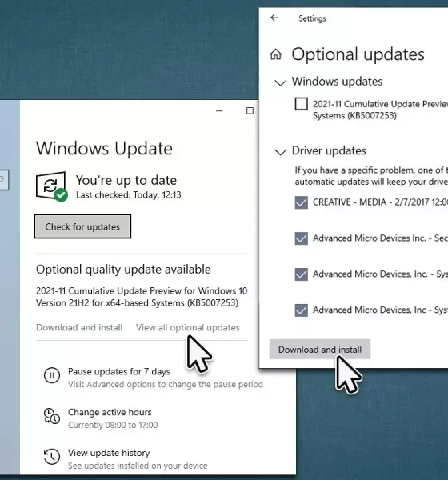Go to Settings home via house icon
Screen dimensions: 448x480
(275, 54)
